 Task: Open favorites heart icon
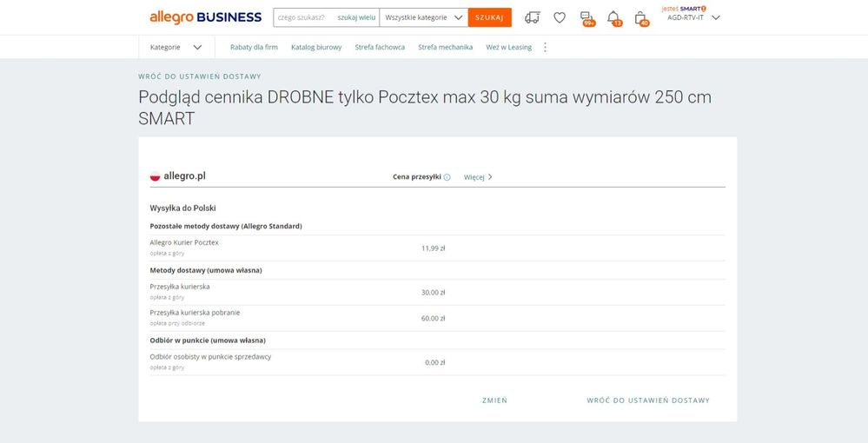click(560, 17)
